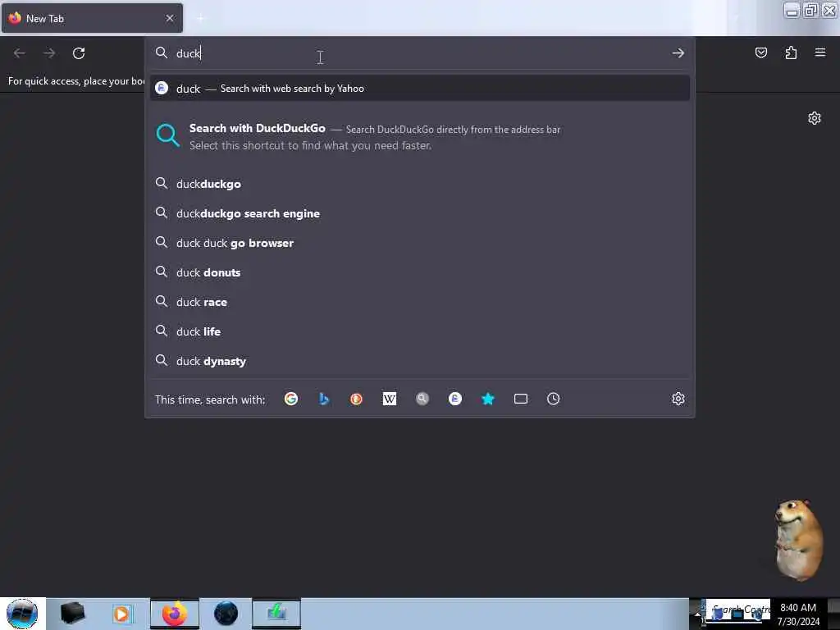Reload the current page
This screenshot has height=630, width=840.
point(79,53)
